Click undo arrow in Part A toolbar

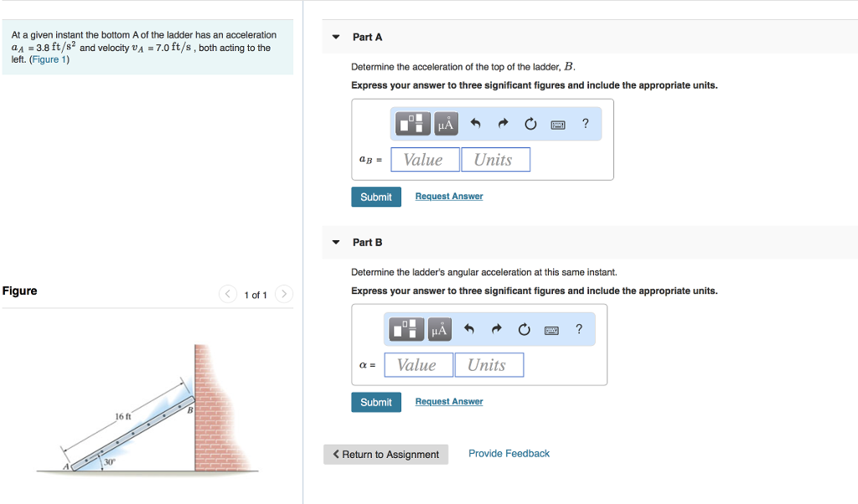[475, 125]
